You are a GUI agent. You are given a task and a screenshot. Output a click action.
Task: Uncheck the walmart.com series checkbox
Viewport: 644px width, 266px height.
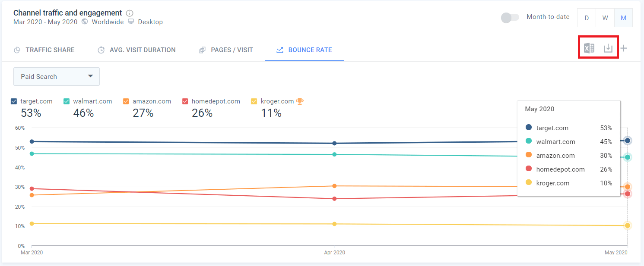pyautogui.click(x=67, y=101)
